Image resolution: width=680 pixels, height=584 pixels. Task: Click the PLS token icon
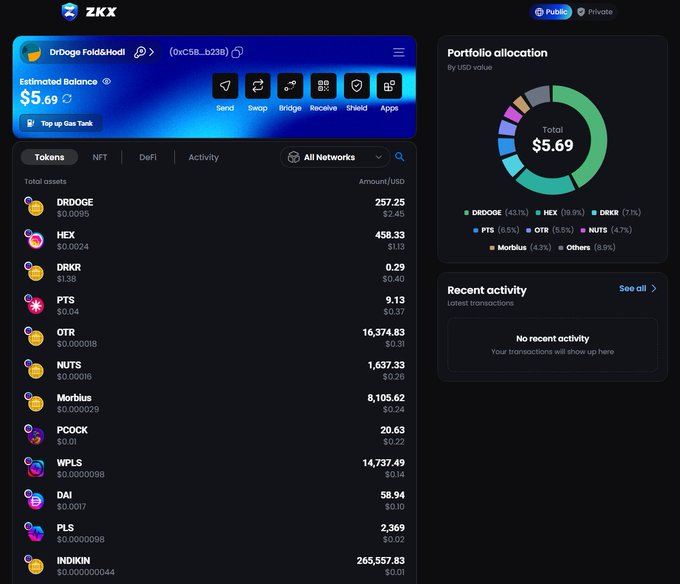click(x=34, y=532)
